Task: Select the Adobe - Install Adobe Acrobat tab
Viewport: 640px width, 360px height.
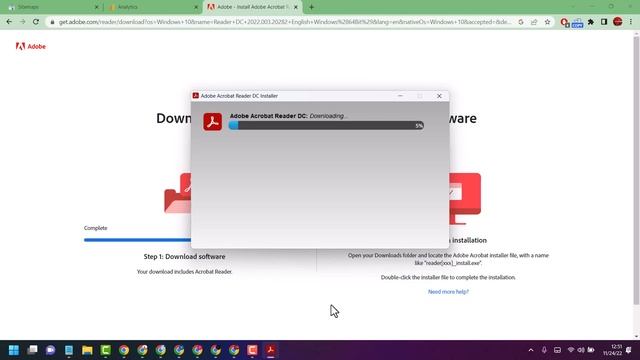Action: [252, 7]
